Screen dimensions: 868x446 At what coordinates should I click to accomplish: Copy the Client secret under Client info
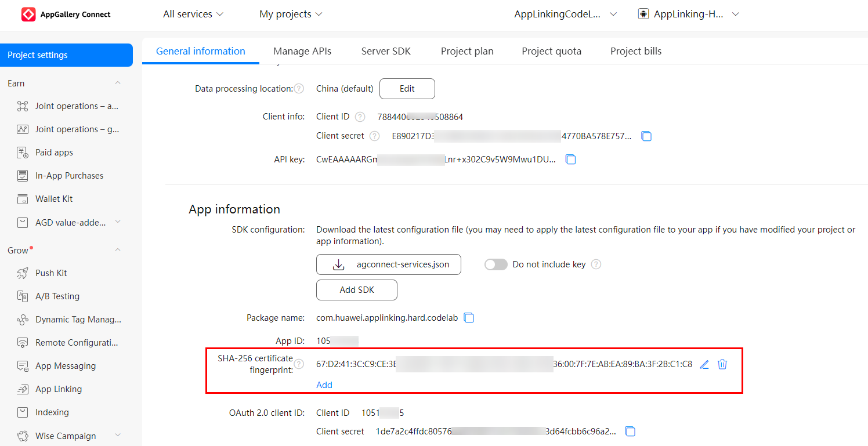[646, 136]
